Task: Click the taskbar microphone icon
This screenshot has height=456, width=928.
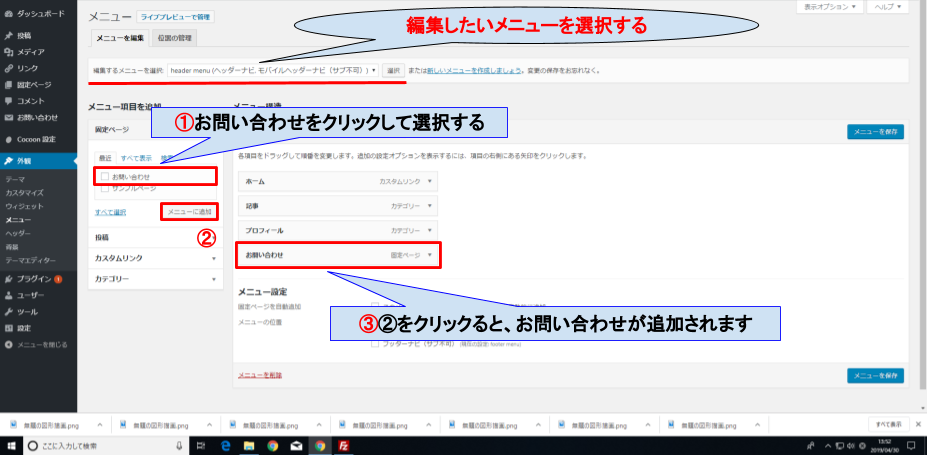Action: (x=179, y=445)
